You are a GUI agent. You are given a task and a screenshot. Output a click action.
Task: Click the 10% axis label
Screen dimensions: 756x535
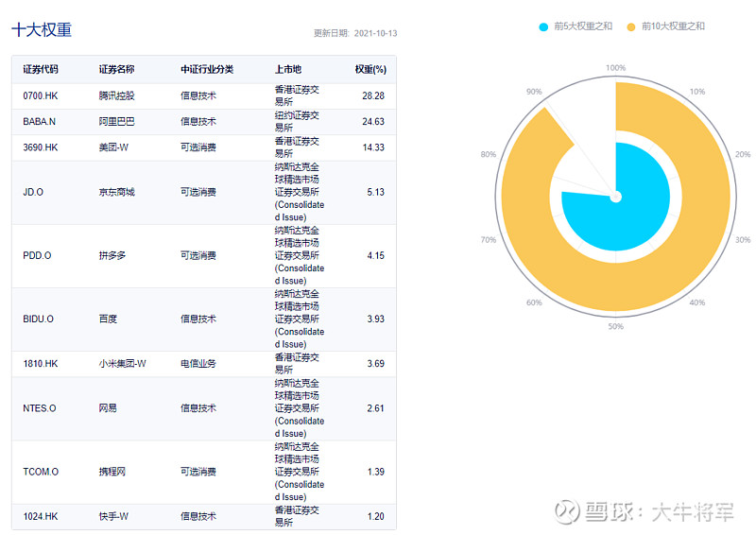click(697, 92)
